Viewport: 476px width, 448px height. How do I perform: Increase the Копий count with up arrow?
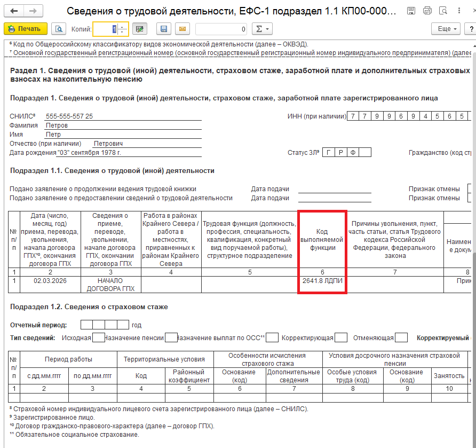pyautogui.click(x=122, y=26)
